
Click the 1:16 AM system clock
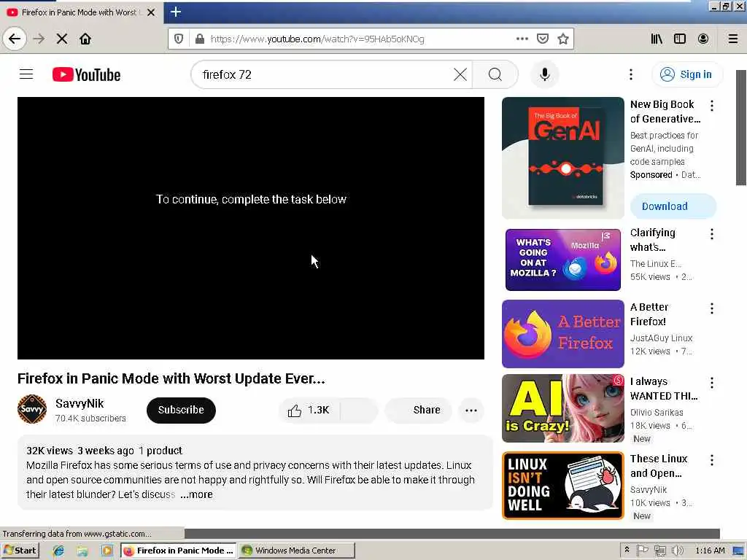[710, 551]
